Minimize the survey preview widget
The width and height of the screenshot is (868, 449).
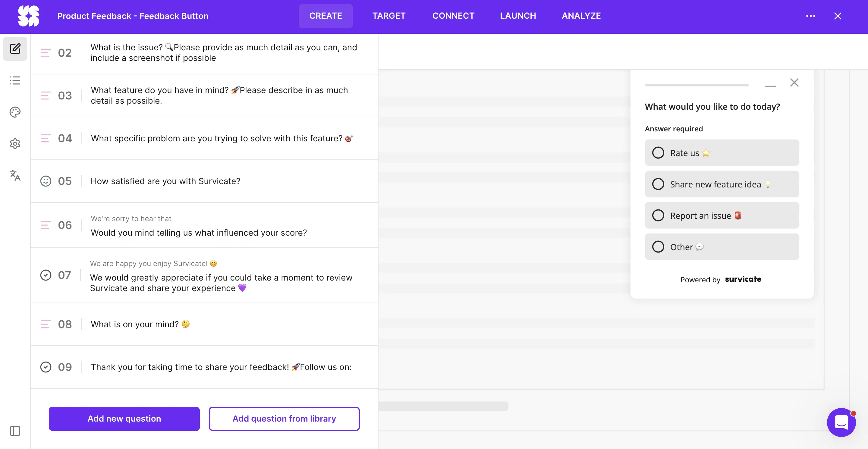[x=770, y=86]
